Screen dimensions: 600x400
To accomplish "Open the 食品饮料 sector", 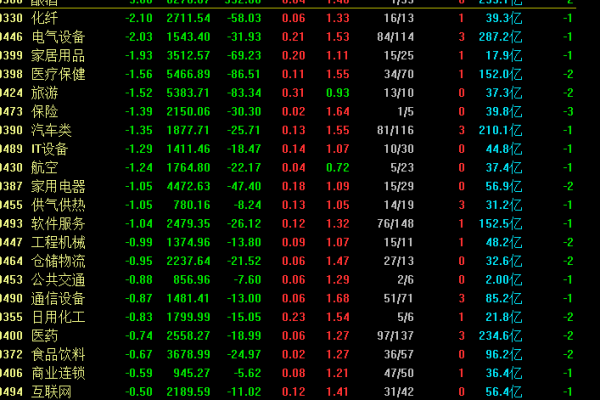I will 59,354.
